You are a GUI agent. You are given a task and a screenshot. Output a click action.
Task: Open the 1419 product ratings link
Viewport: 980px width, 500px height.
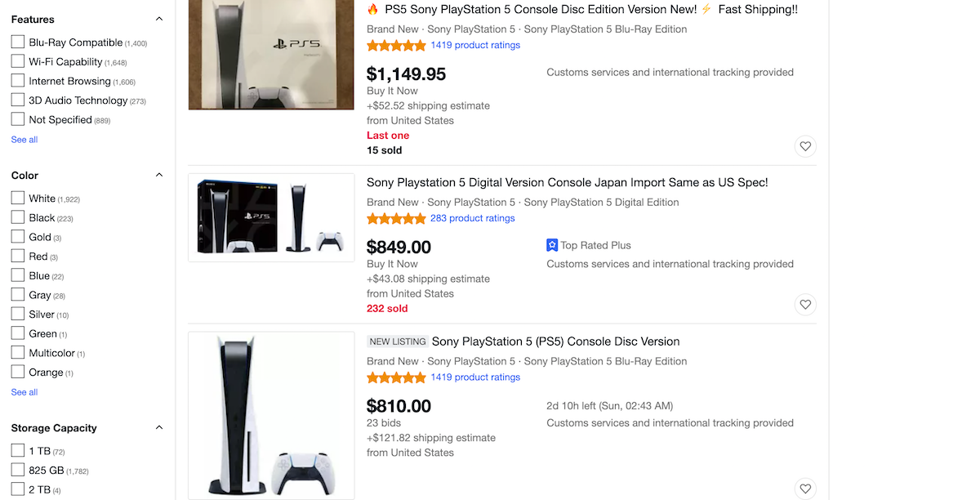pos(474,45)
